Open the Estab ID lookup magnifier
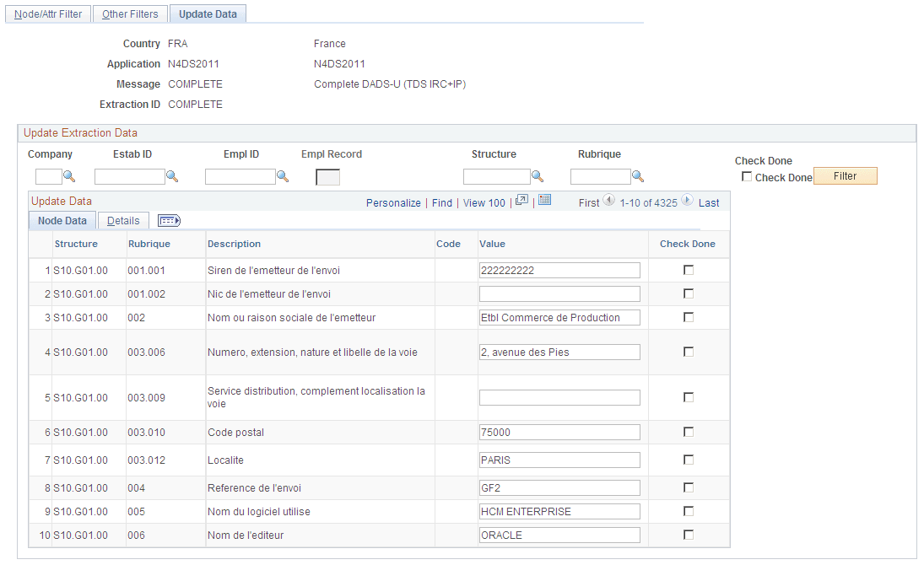 click(172, 176)
